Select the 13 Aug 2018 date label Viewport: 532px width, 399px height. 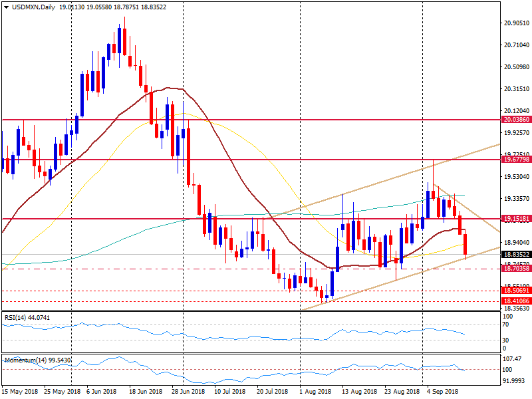(358, 392)
